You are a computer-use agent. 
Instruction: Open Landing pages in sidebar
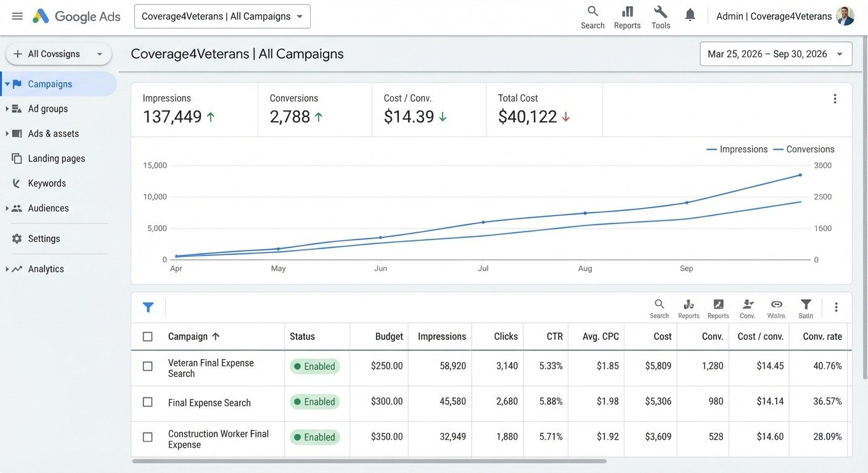click(x=57, y=158)
